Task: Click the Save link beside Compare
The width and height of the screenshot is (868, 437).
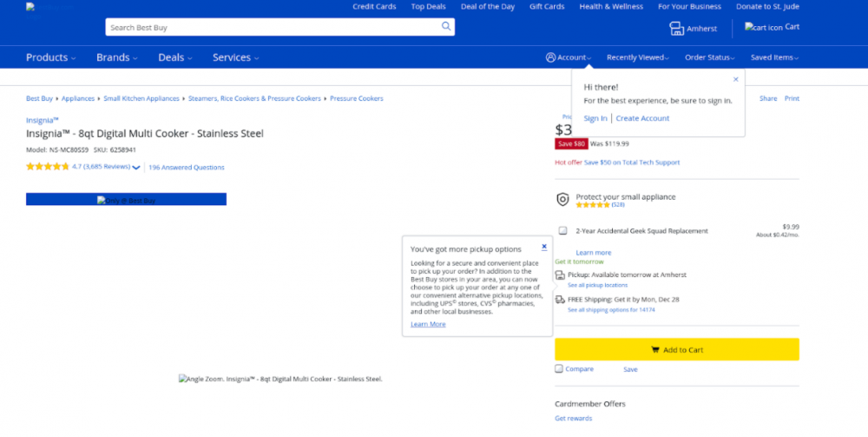Action: tap(630, 369)
